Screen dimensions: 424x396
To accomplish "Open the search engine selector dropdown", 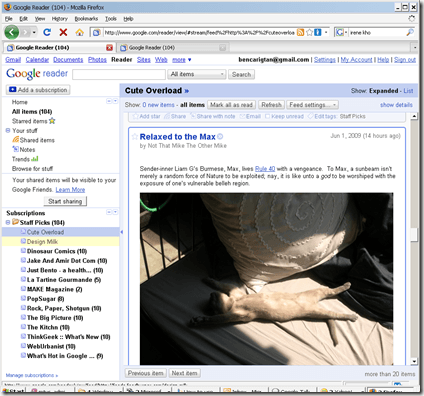I will tap(342, 32).
